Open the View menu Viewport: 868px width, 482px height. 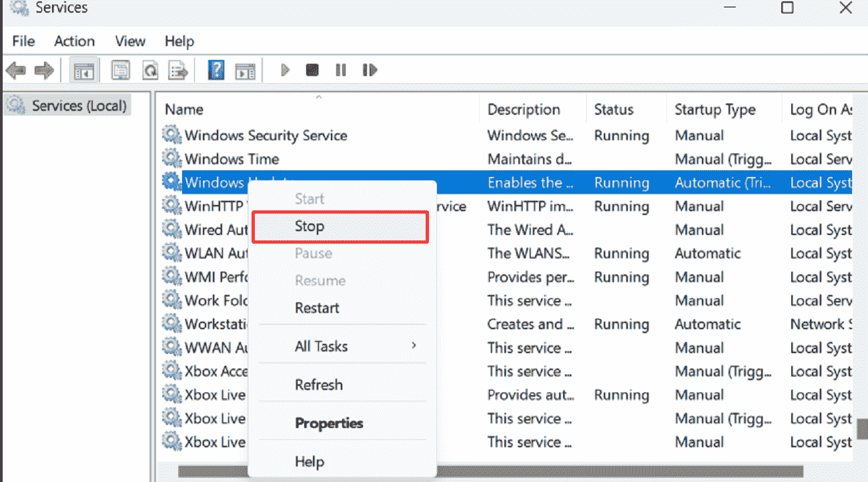130,41
